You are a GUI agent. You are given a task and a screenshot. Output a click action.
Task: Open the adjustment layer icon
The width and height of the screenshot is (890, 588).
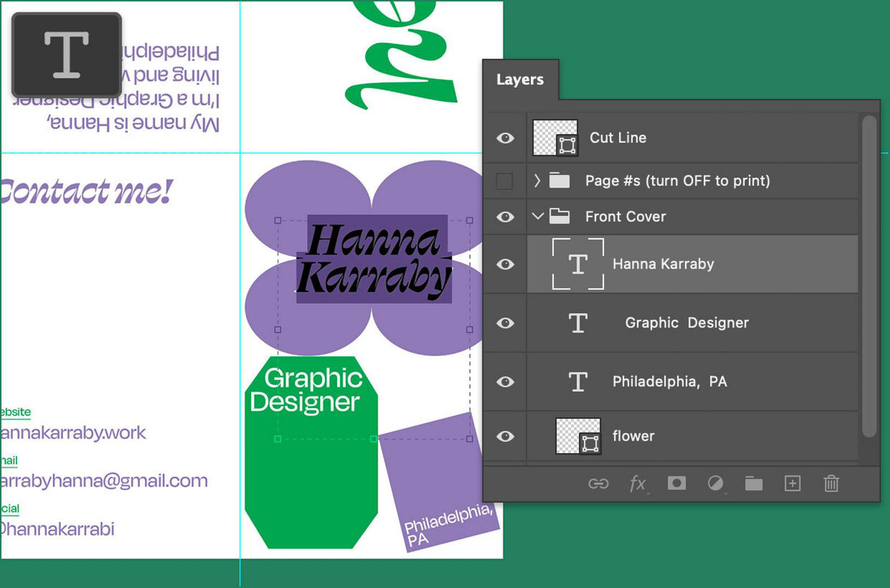click(715, 483)
